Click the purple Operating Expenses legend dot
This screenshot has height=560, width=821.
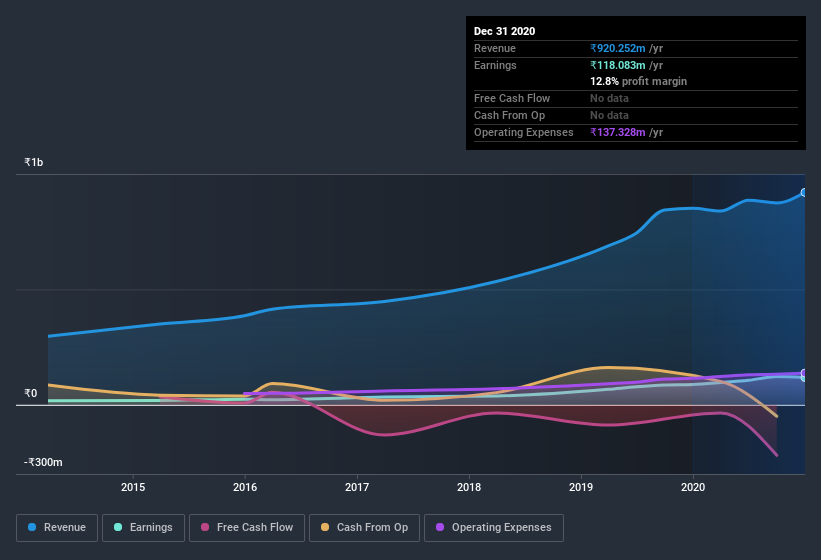[x=440, y=527]
